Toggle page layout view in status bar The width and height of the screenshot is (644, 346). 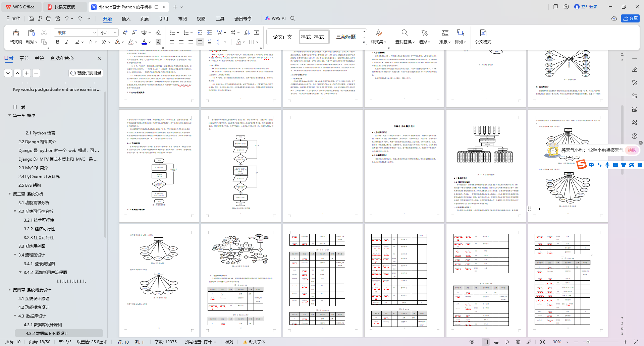click(485, 342)
